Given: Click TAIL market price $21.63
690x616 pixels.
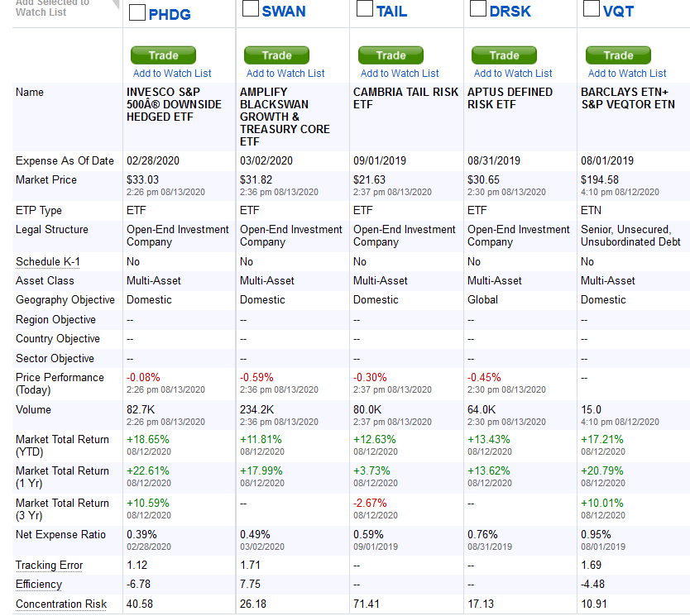Looking at the screenshot, I should coord(369,179).
